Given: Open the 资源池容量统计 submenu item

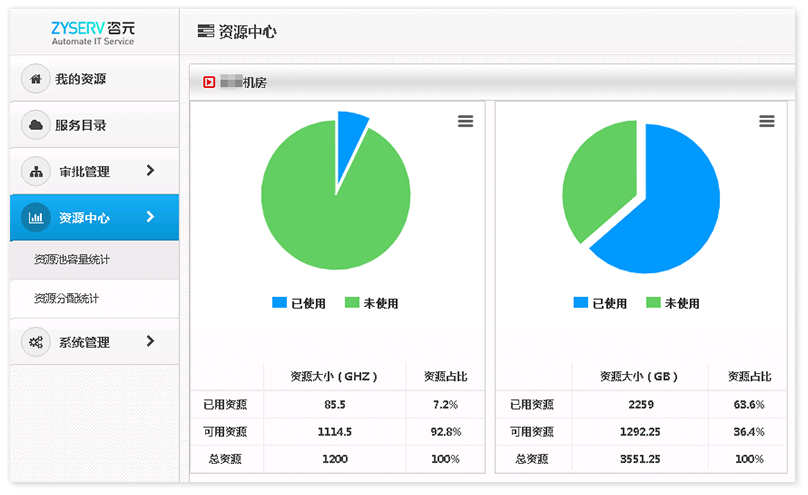Looking at the screenshot, I should [94, 260].
